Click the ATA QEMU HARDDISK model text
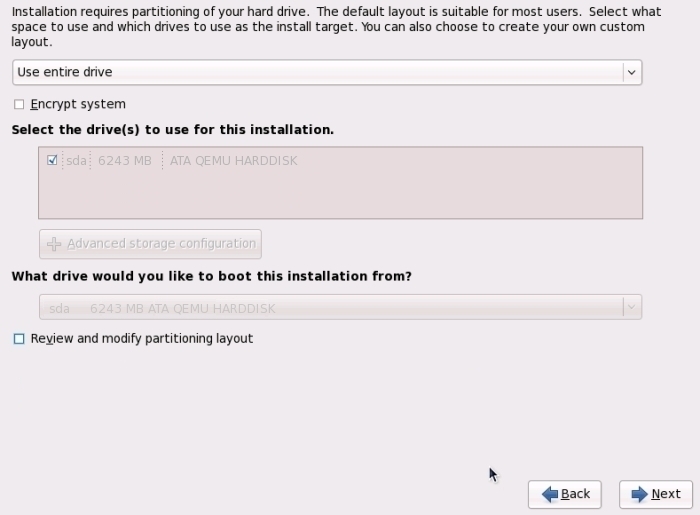Viewport: 700px width, 515px height. coord(233,160)
